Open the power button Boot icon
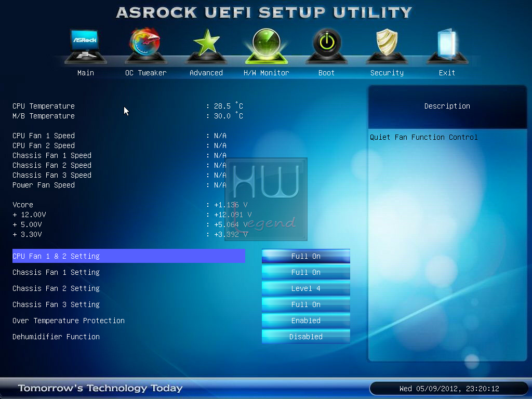The height and width of the screenshot is (399, 532). coord(327,46)
